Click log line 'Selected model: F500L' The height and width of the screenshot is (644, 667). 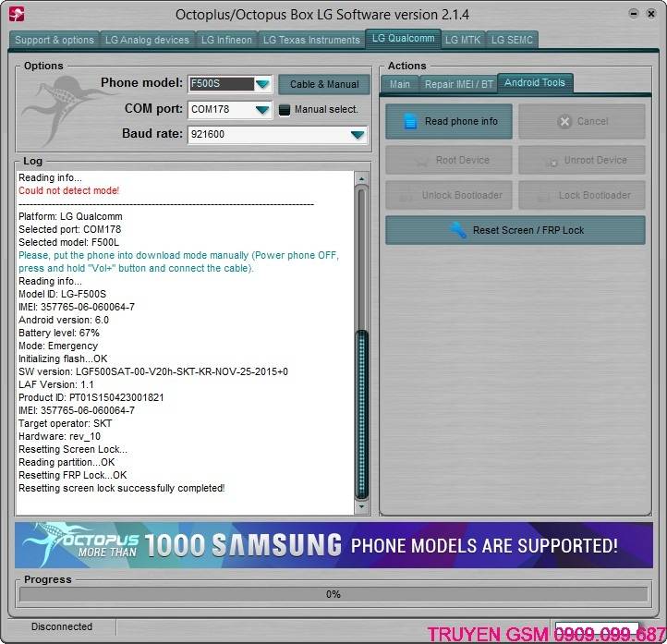point(69,242)
